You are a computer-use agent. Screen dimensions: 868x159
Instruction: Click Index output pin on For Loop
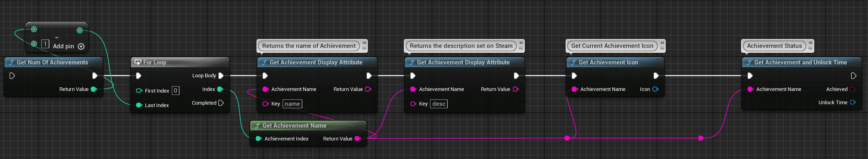point(220,89)
